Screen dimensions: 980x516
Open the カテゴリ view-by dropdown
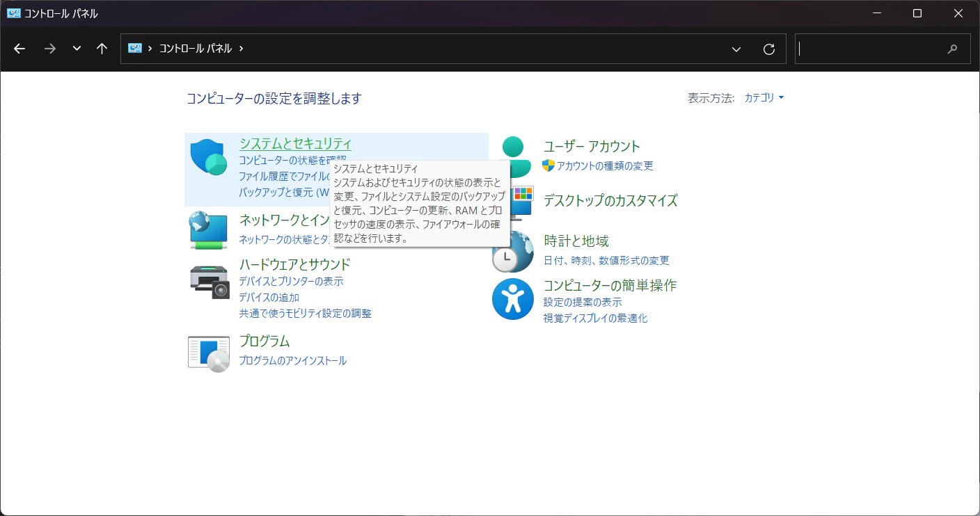pyautogui.click(x=764, y=98)
